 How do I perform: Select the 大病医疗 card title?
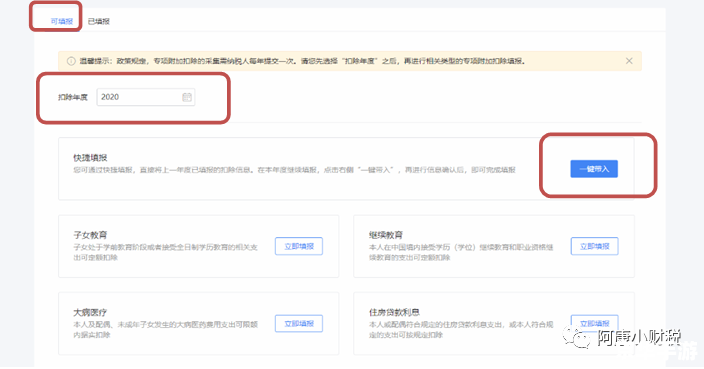90,312
